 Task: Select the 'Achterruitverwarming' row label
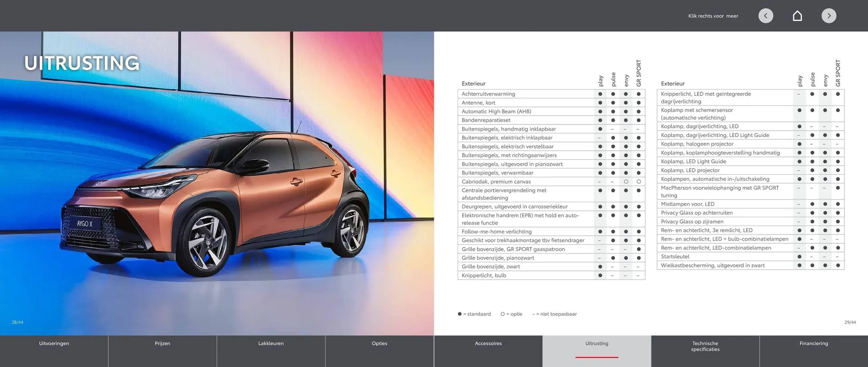488,94
